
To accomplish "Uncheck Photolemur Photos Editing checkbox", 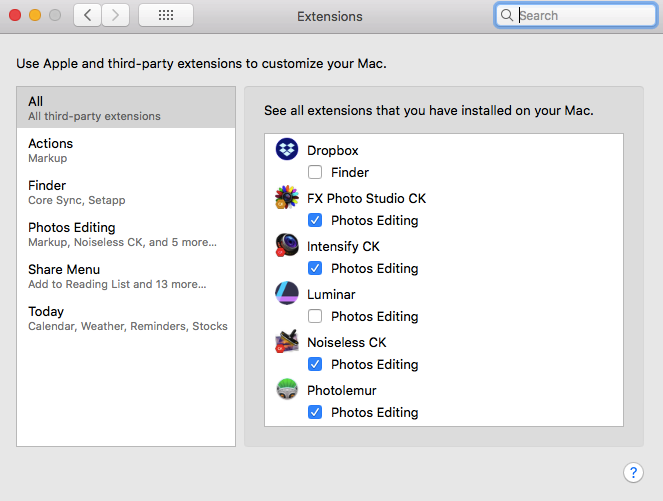I will pyautogui.click(x=315, y=412).
